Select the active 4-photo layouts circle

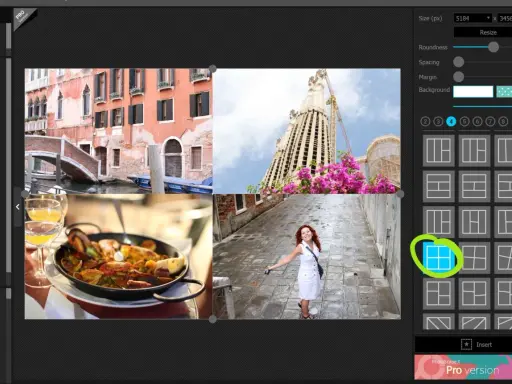tap(451, 121)
